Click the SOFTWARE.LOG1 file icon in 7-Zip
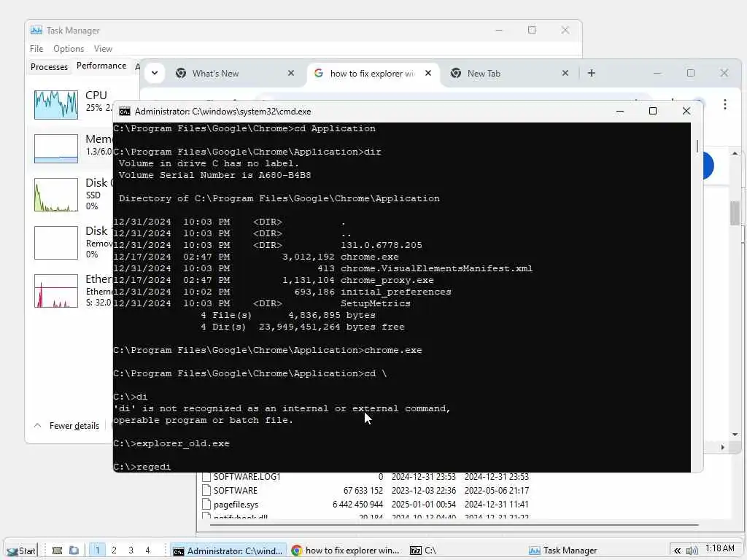 coord(206,477)
